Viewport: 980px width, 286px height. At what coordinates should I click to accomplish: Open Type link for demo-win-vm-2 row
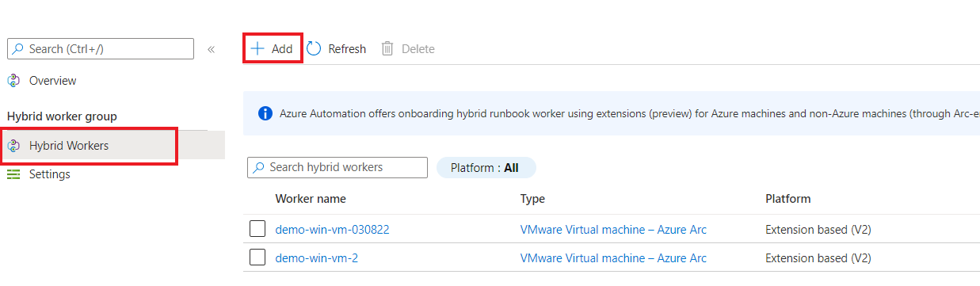coord(613,258)
